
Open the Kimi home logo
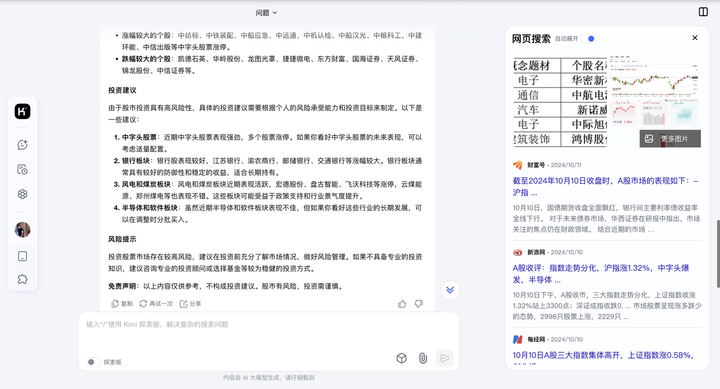pos(22,111)
